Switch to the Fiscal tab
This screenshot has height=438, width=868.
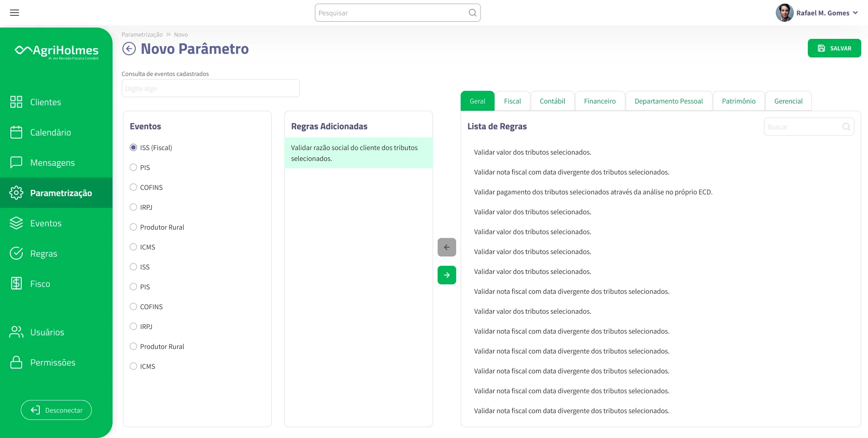pyautogui.click(x=512, y=101)
